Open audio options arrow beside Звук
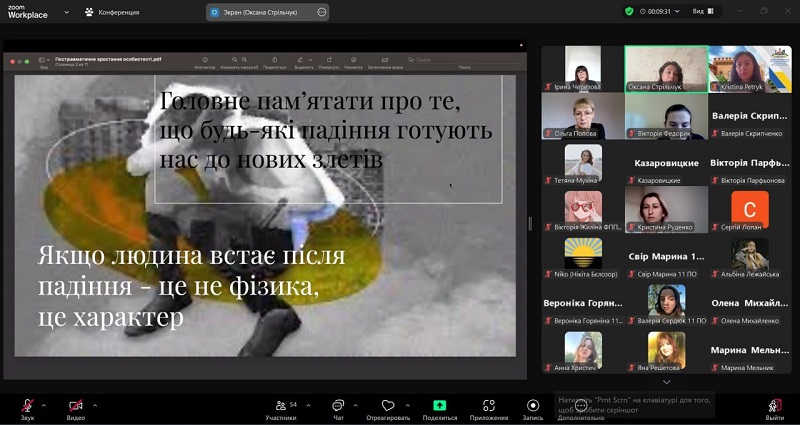The image size is (800, 425). click(43, 406)
